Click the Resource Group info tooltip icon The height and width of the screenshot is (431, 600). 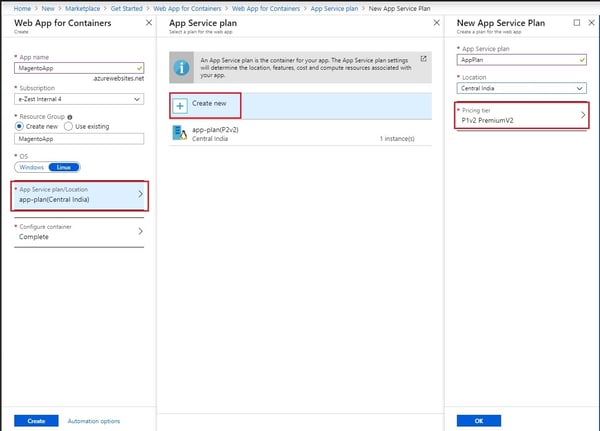[70, 117]
